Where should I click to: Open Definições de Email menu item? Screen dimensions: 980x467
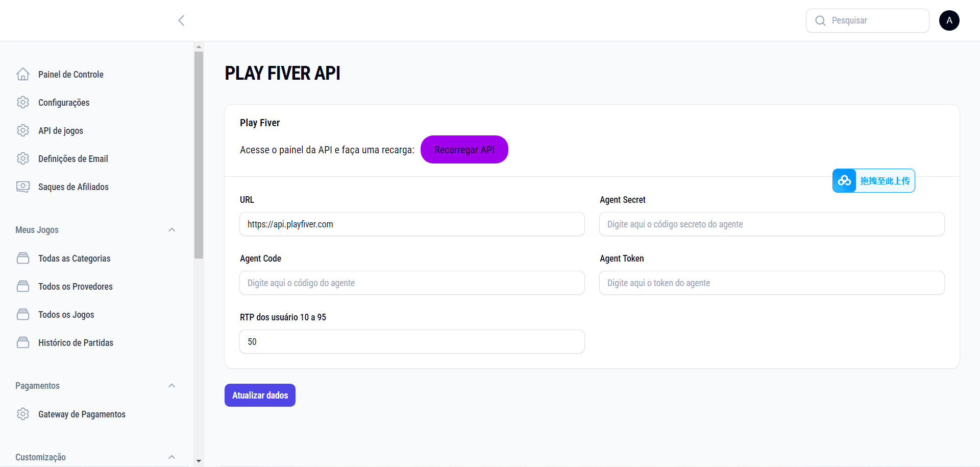(73, 159)
